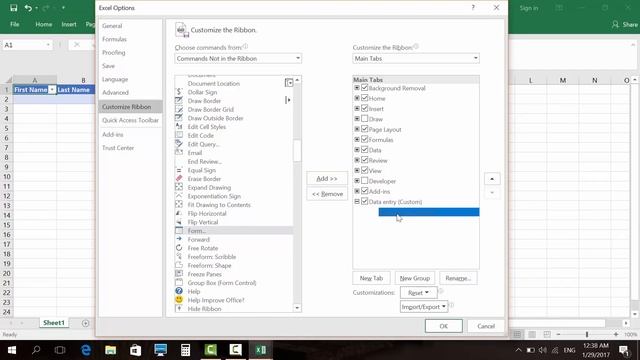Select the Expand Drawing command icon
The width and height of the screenshot is (640, 360).
click(x=179, y=187)
